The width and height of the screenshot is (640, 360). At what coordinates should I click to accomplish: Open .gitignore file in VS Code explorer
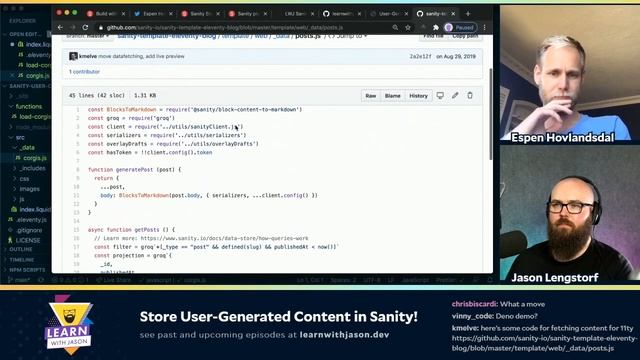29,230
